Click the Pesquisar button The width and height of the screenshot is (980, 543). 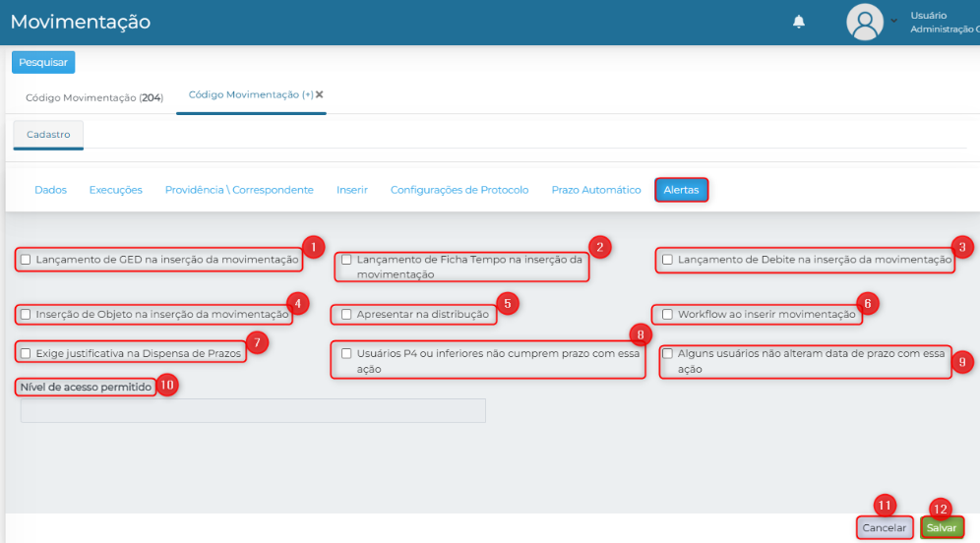point(43,63)
